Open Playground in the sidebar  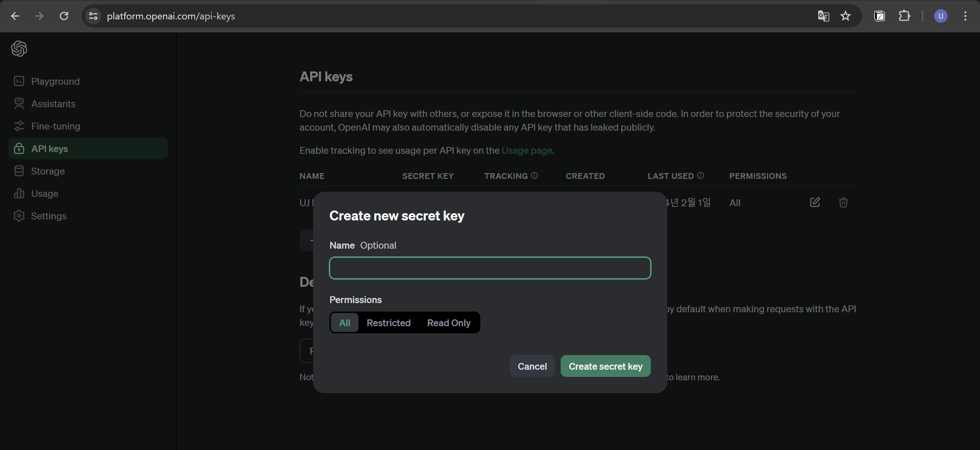point(55,81)
